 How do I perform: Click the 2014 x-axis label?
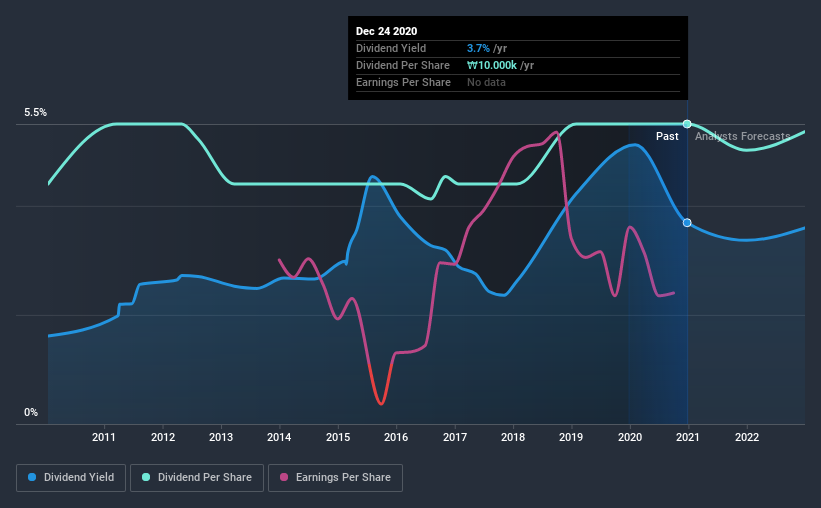click(x=279, y=437)
